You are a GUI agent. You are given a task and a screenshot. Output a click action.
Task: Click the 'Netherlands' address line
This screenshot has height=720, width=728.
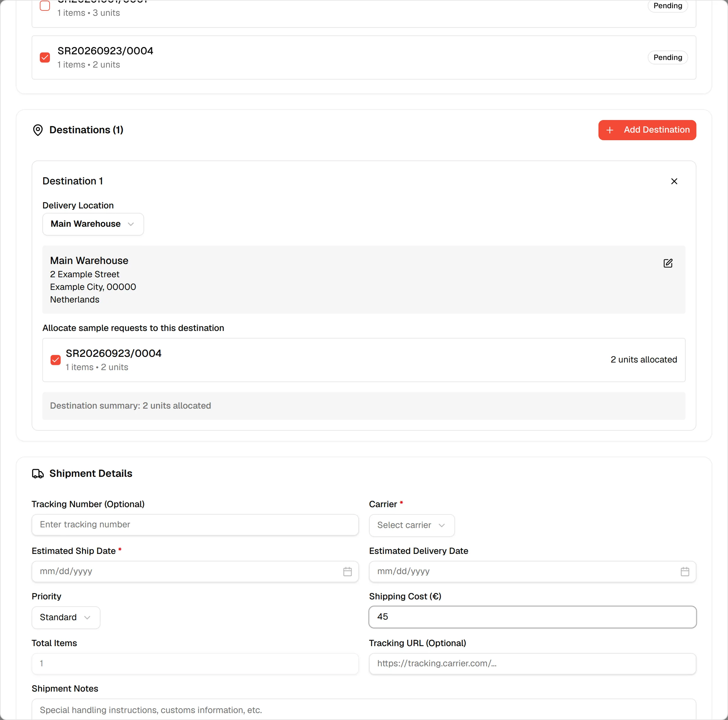pyautogui.click(x=75, y=299)
